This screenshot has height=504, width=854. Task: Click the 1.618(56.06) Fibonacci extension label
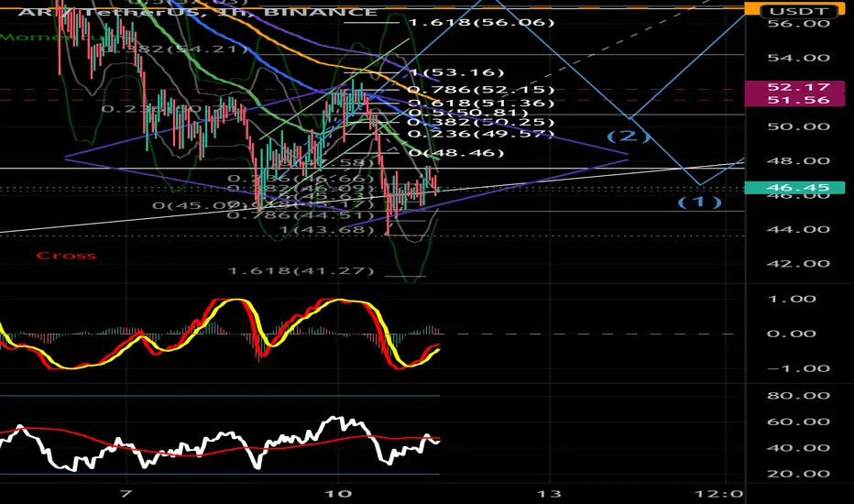(481, 22)
